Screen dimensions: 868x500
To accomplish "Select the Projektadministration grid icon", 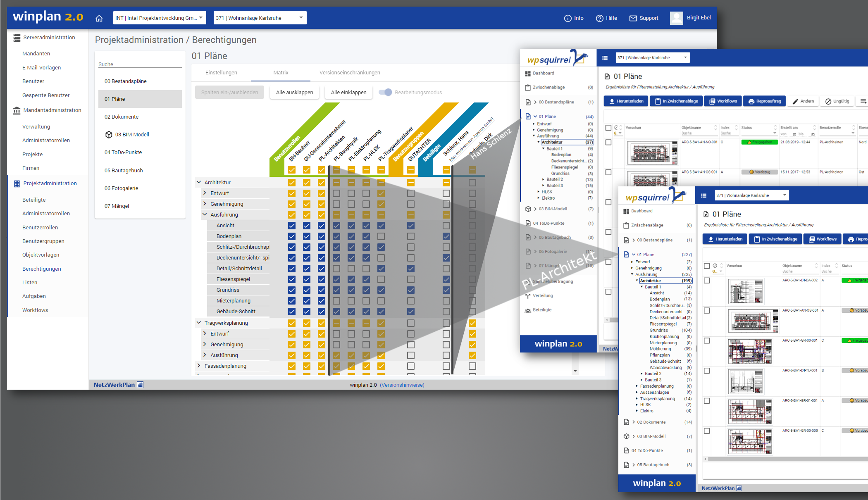I will [17, 183].
